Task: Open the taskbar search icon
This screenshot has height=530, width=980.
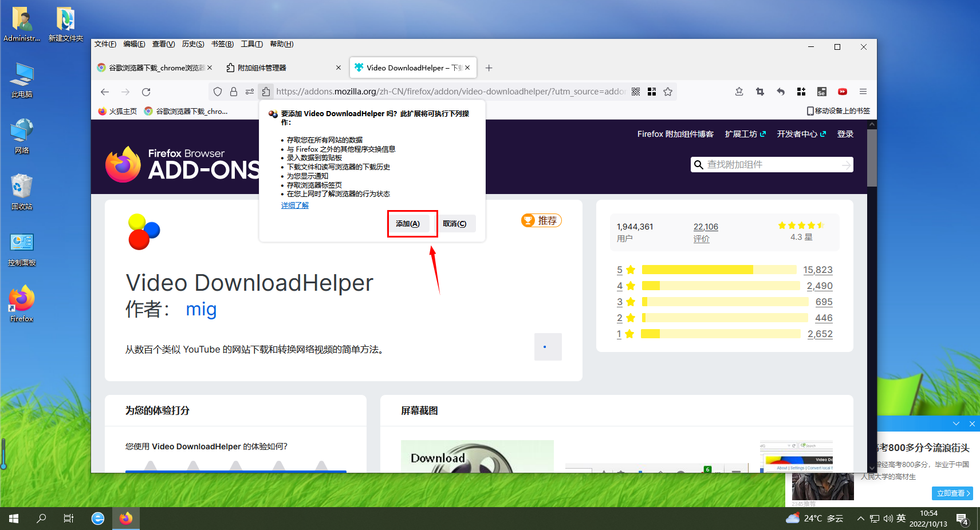Action: click(41, 519)
